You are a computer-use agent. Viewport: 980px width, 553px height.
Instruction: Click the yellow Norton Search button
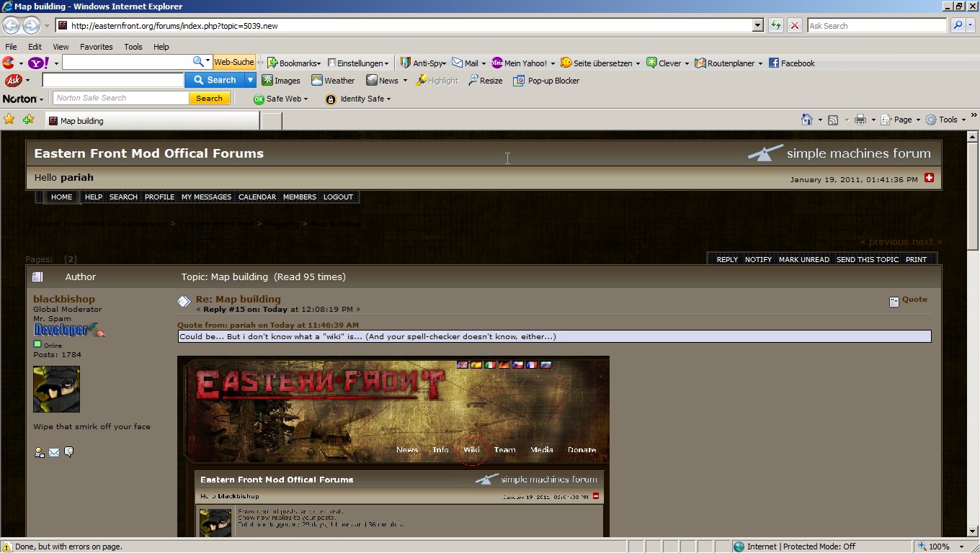coord(210,98)
